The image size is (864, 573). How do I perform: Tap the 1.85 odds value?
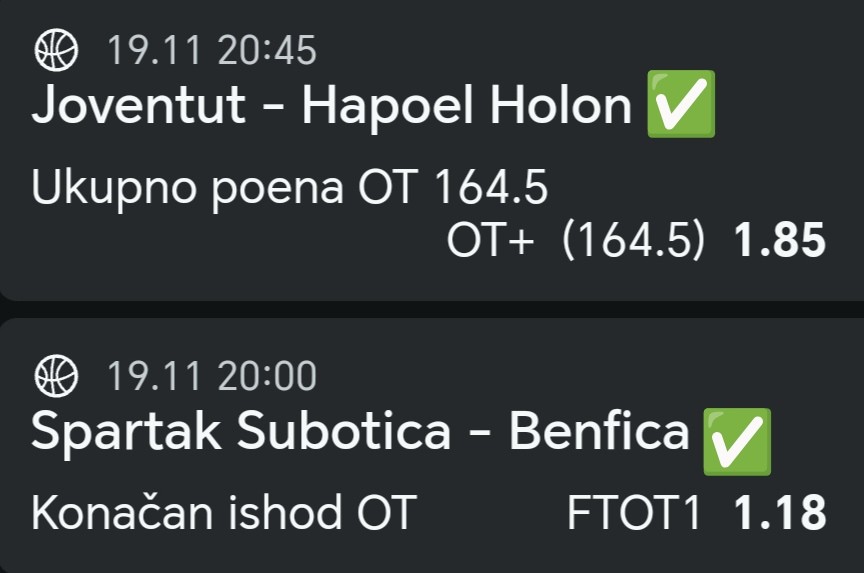[780, 241]
